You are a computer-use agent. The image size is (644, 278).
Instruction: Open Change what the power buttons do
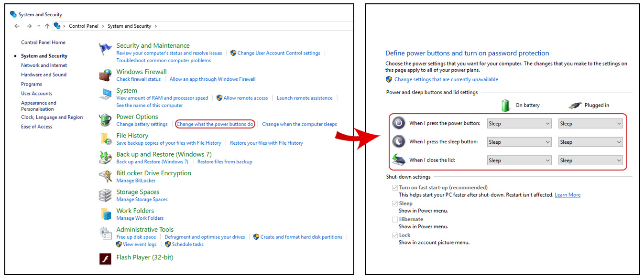click(x=215, y=124)
